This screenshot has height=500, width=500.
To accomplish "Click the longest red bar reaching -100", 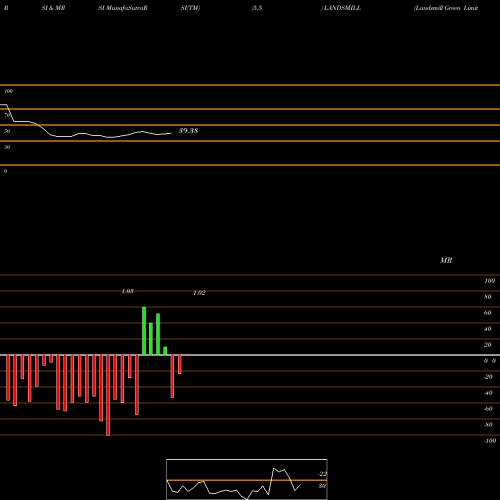I will click(108, 395).
